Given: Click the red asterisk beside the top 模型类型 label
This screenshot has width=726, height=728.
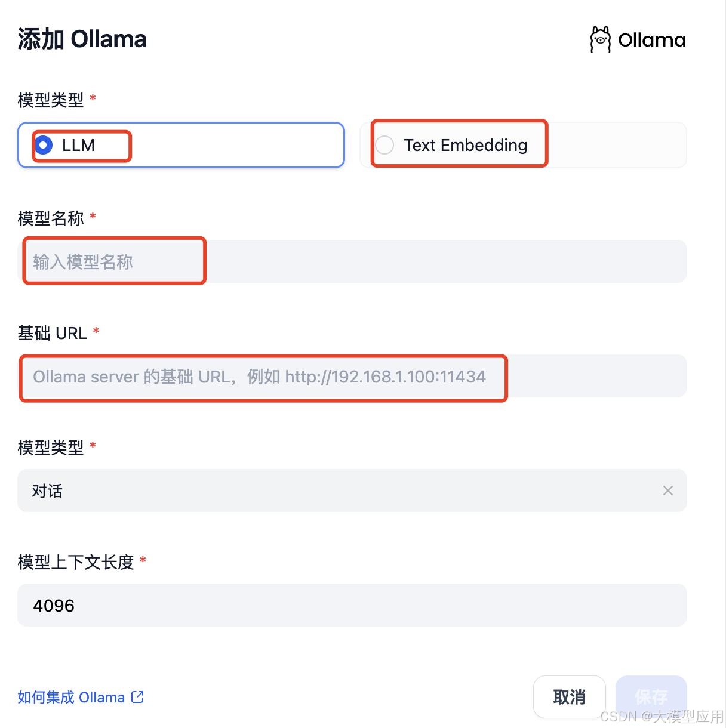Looking at the screenshot, I should (93, 97).
